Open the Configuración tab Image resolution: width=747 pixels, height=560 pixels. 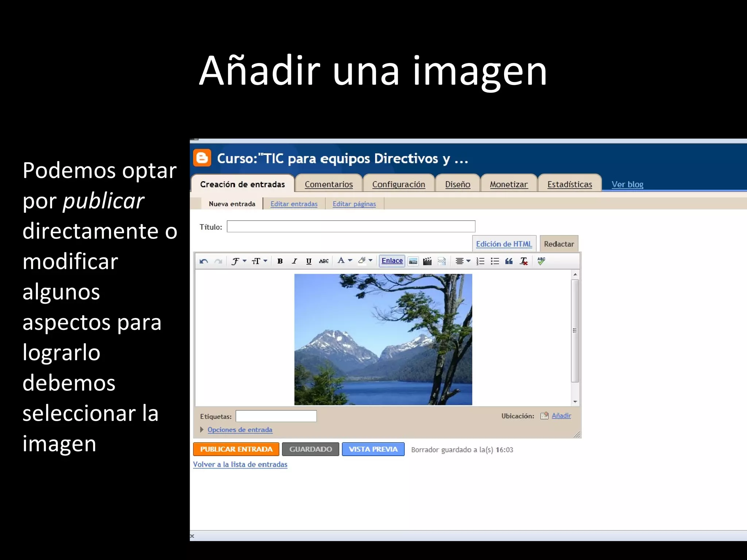398,184
